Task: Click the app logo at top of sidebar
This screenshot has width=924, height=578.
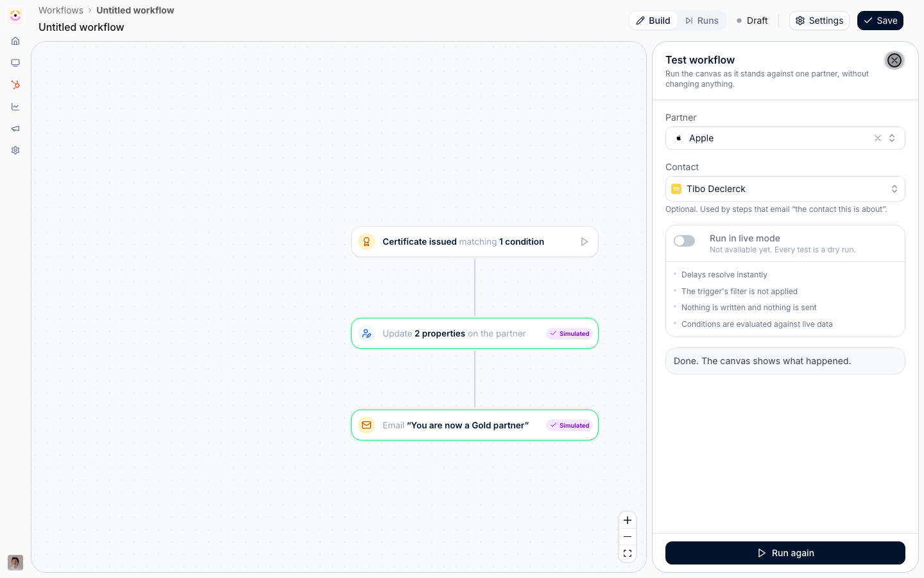Action: [x=15, y=15]
